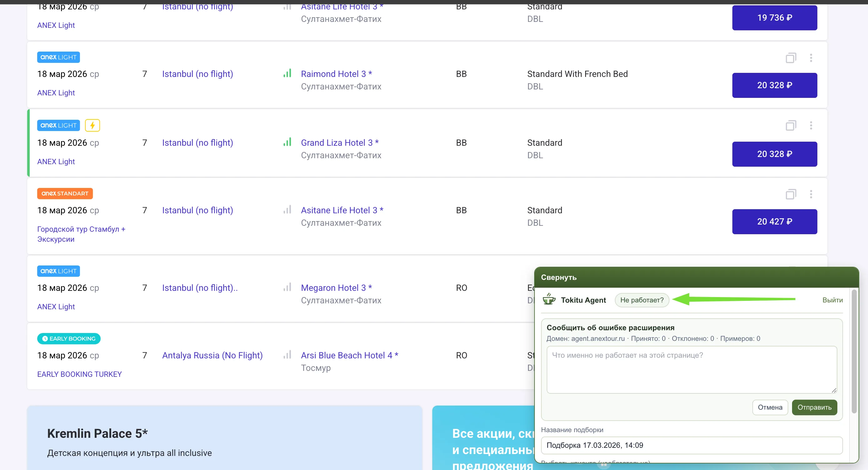The image size is (868, 470).
Task: Open three-dot menu on Asitane Standart row
Action: coord(811,194)
